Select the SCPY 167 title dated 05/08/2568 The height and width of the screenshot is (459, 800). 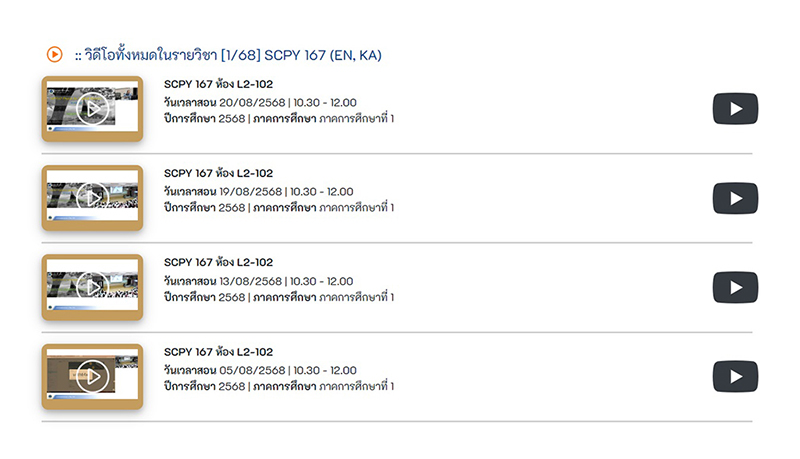tap(218, 352)
